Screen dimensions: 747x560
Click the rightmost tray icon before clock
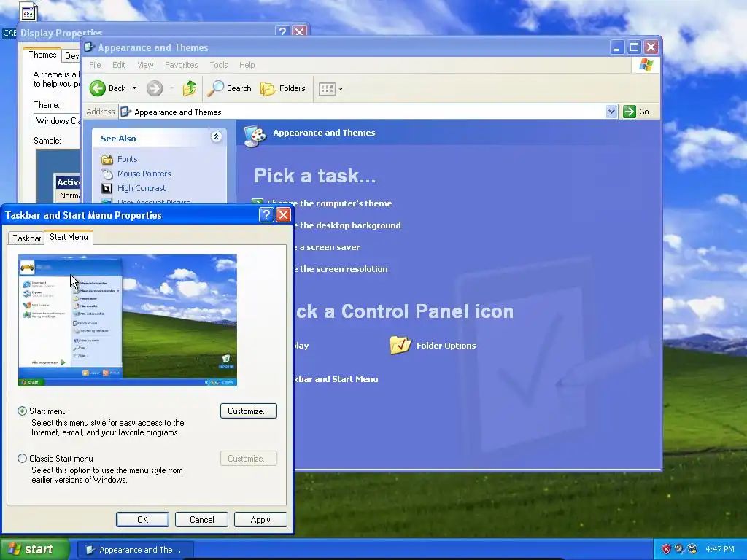point(692,549)
